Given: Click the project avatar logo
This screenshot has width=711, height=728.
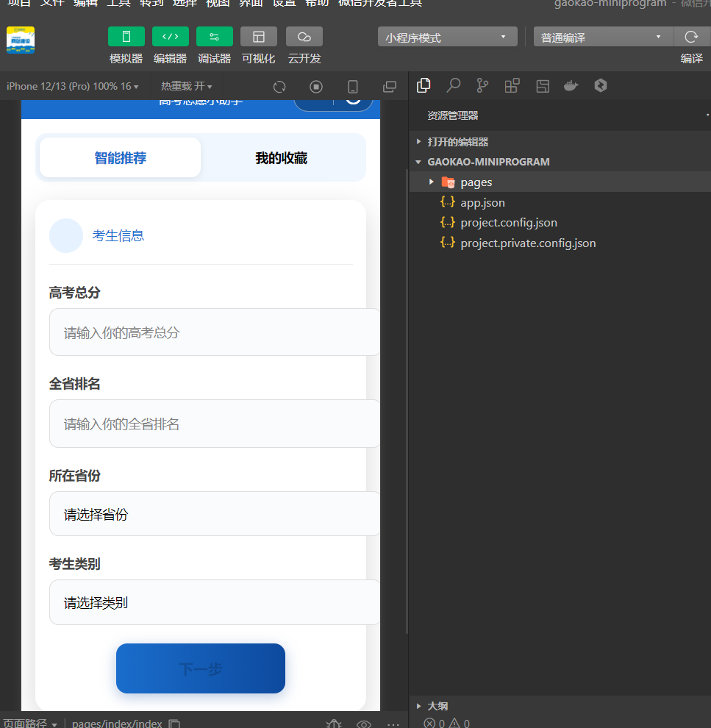Looking at the screenshot, I should pyautogui.click(x=21, y=40).
